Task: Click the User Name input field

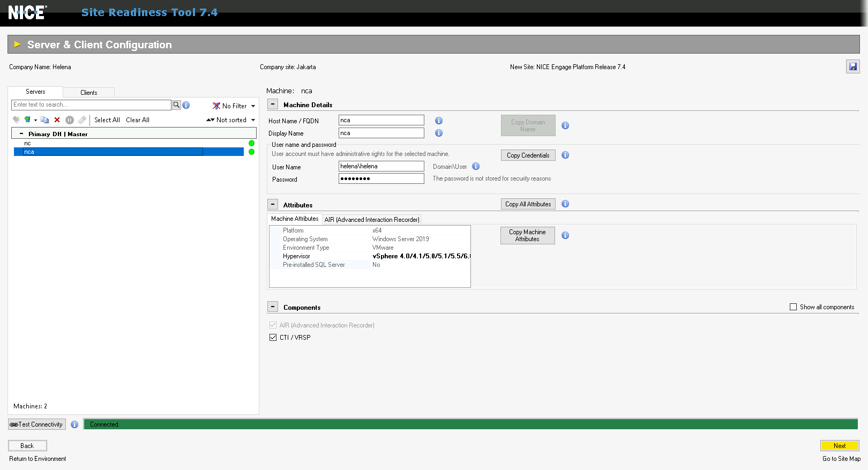Action: click(x=381, y=167)
